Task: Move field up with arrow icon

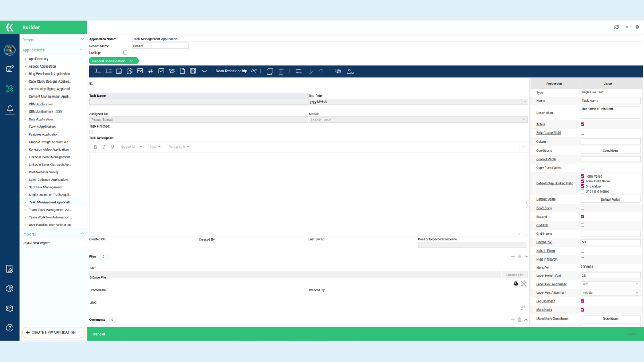Action: 321,71
